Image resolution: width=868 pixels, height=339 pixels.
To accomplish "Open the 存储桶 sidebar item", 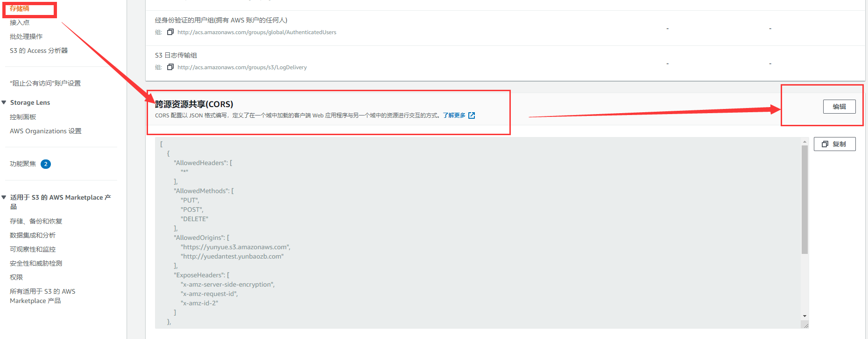I will pos(20,8).
